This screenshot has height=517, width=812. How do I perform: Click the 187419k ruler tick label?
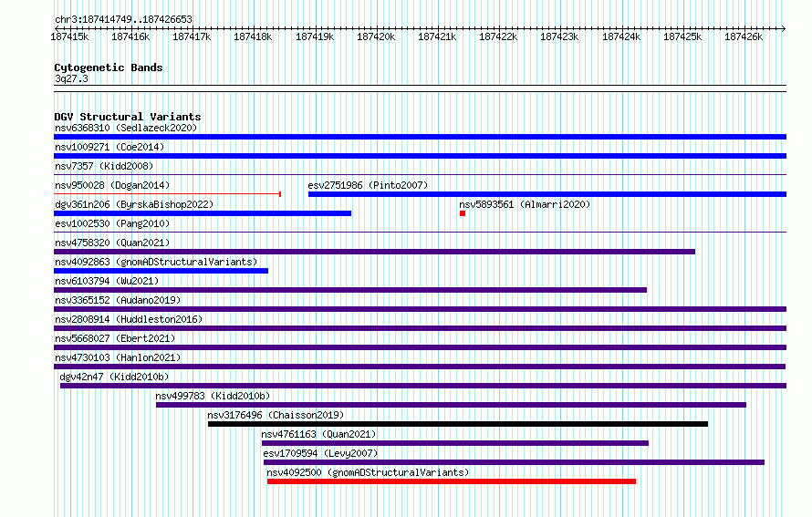315,36
